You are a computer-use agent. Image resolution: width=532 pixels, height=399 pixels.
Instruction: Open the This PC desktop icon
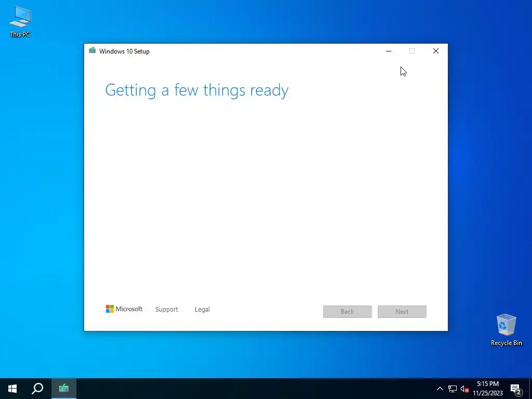[x=20, y=22]
